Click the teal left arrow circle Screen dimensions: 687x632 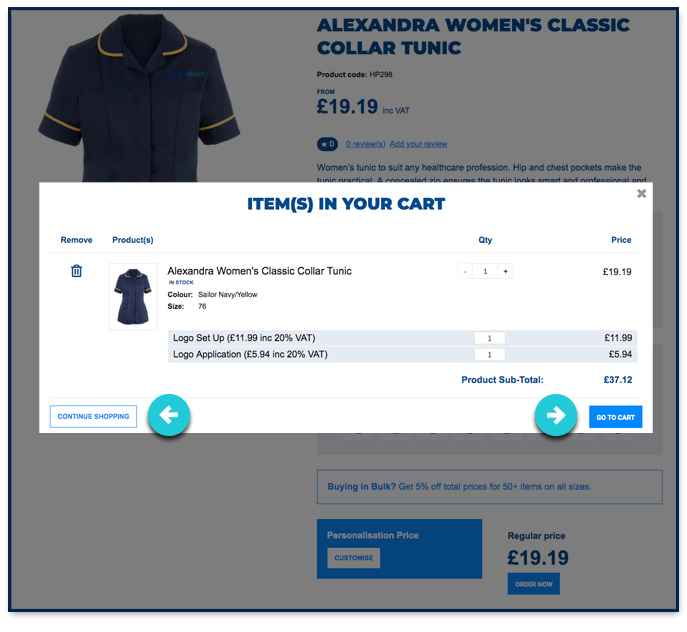click(169, 415)
